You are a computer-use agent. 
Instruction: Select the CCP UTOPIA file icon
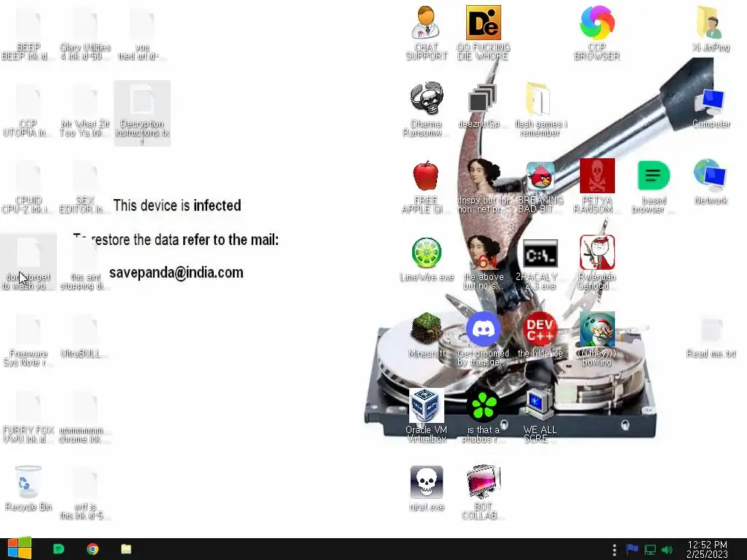[28, 111]
